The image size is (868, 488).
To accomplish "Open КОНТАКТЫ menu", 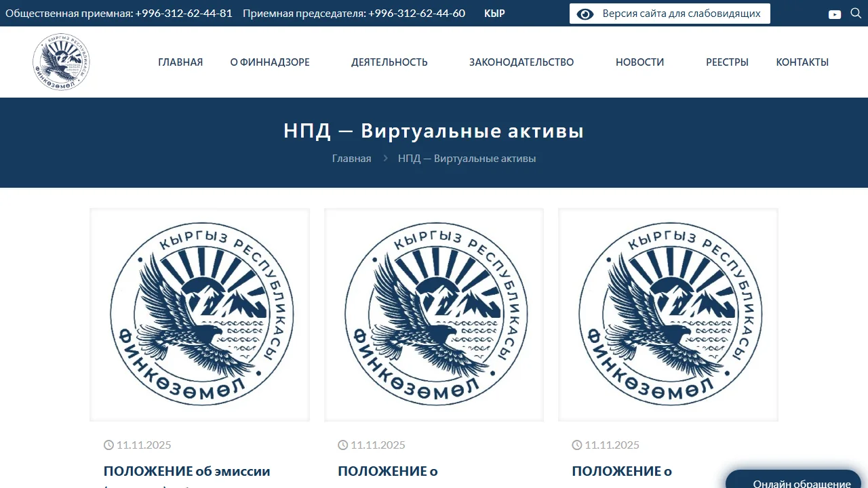I will tap(802, 62).
